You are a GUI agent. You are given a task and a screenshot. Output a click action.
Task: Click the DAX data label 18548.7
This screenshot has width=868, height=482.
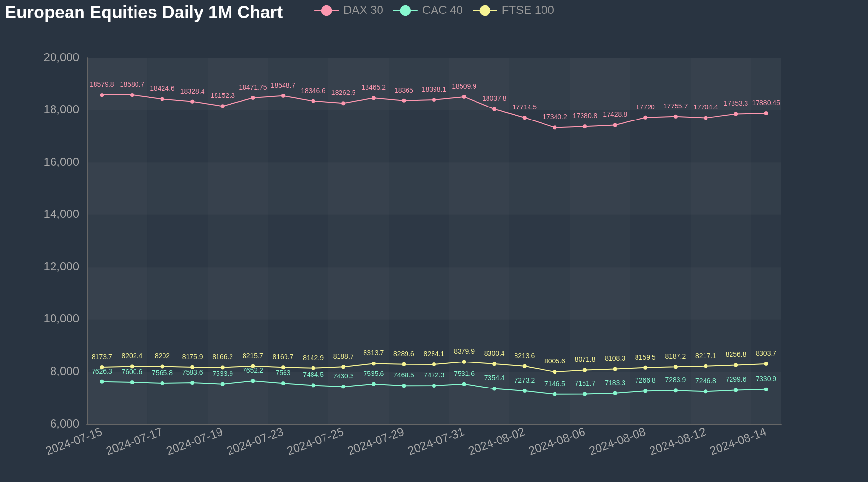(283, 86)
